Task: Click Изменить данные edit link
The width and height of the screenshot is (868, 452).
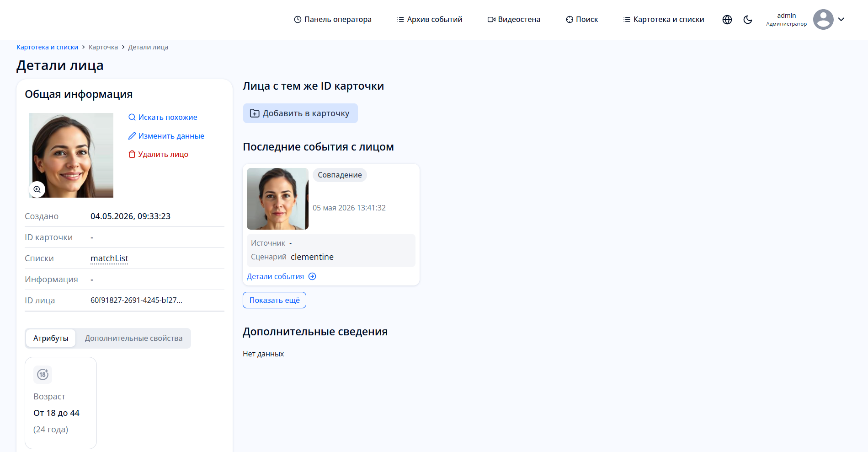Action: point(166,136)
